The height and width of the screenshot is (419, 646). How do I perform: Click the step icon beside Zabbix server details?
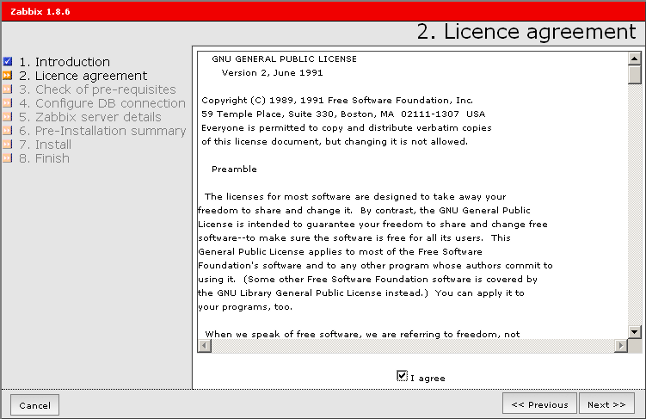click(x=8, y=118)
